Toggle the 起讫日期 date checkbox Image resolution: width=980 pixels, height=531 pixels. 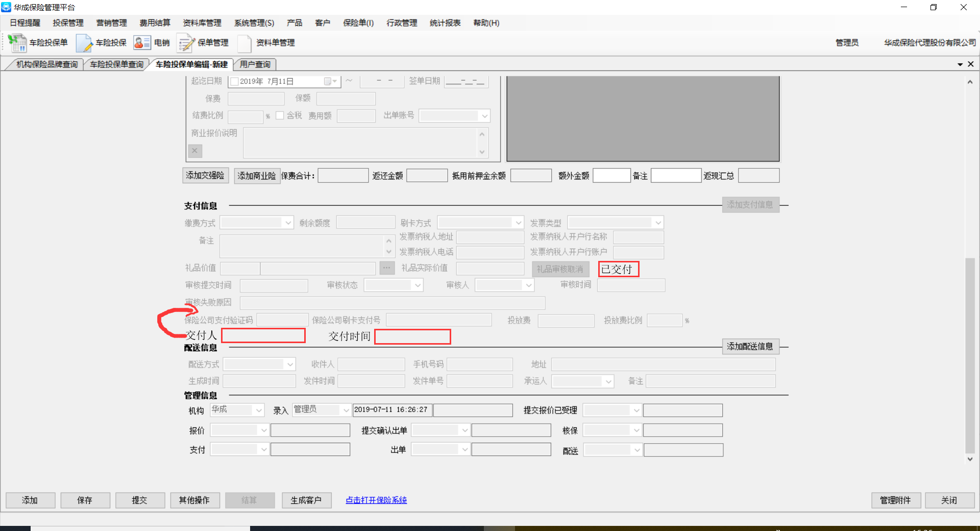[235, 82]
